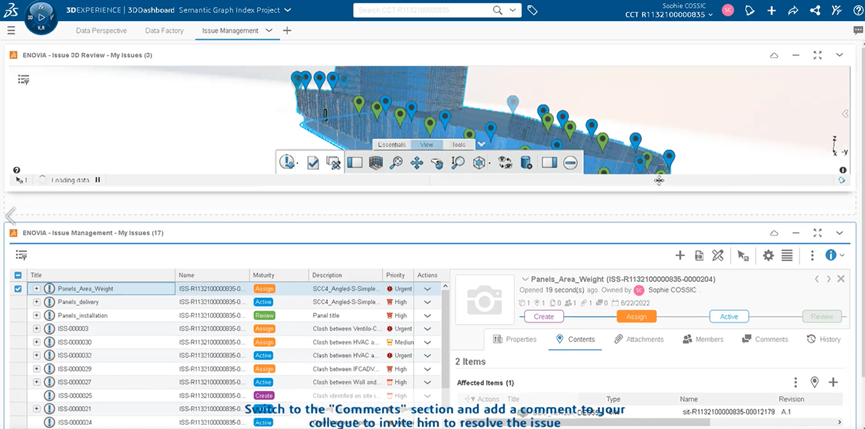Click the left panel layout icon in the 3D toolbar
The height and width of the screenshot is (429, 865).
coord(354,163)
